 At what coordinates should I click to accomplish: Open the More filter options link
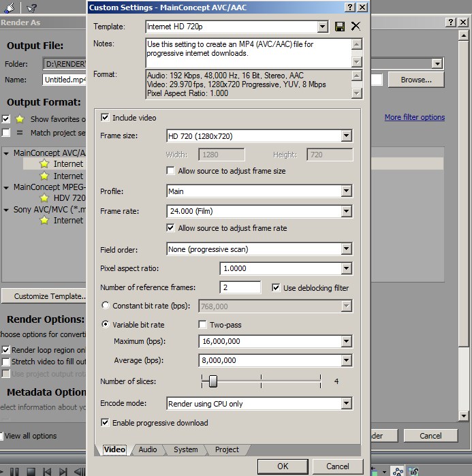[415, 117]
